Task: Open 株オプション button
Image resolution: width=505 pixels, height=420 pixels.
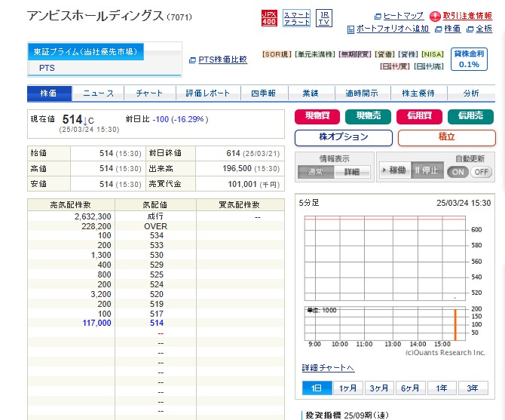Action: click(x=344, y=137)
